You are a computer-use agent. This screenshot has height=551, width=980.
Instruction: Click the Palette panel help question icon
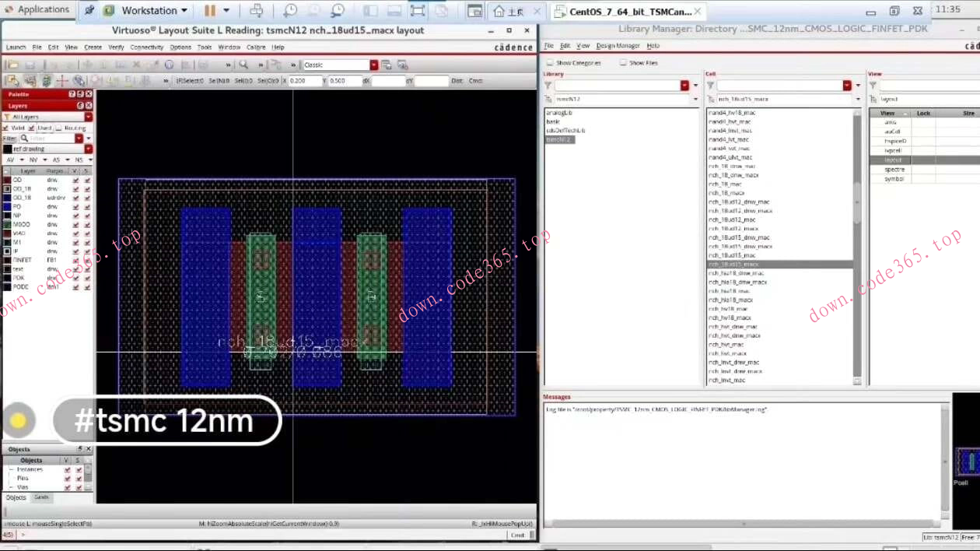tap(72, 94)
